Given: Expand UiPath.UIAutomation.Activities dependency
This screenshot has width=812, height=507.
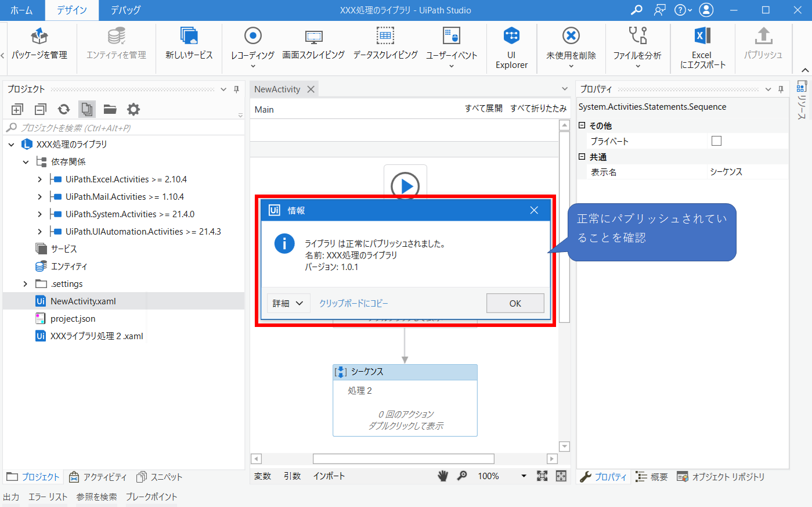Looking at the screenshot, I should point(39,232).
